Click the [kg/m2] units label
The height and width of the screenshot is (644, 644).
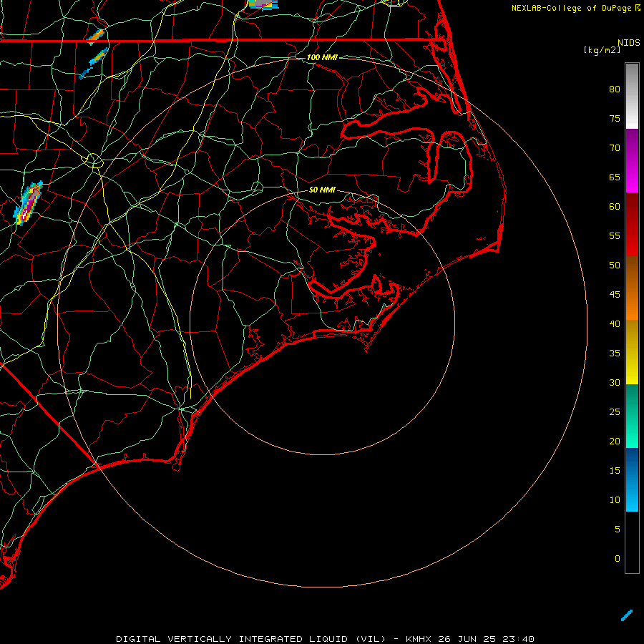click(x=602, y=50)
